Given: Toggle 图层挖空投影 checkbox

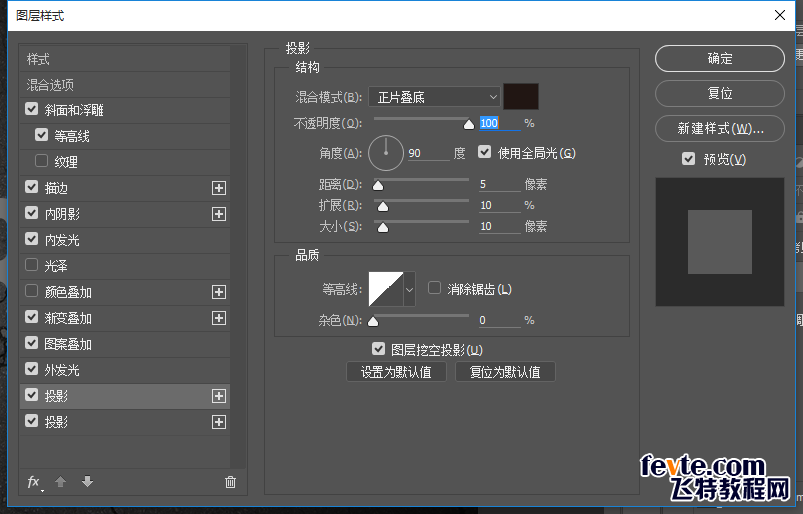Looking at the screenshot, I should click(378, 349).
